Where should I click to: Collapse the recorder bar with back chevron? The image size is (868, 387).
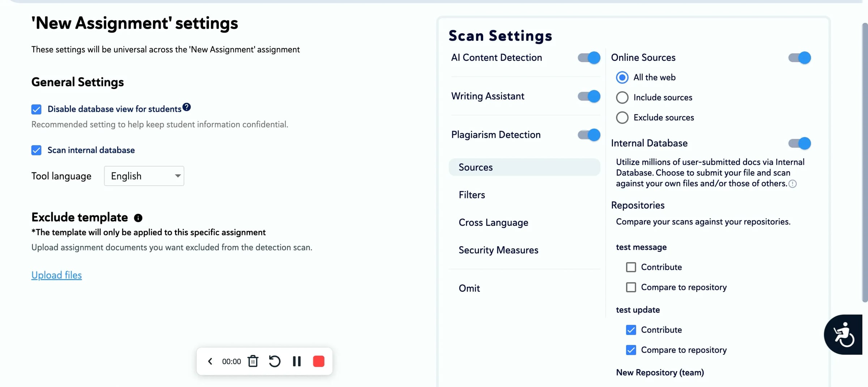(x=210, y=361)
